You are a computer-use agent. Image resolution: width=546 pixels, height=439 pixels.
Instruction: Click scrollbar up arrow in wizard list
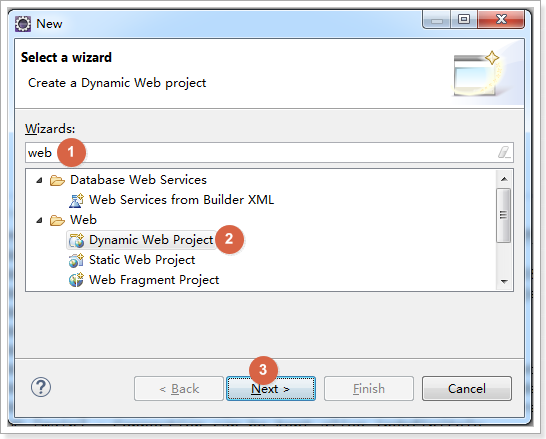[x=504, y=179]
